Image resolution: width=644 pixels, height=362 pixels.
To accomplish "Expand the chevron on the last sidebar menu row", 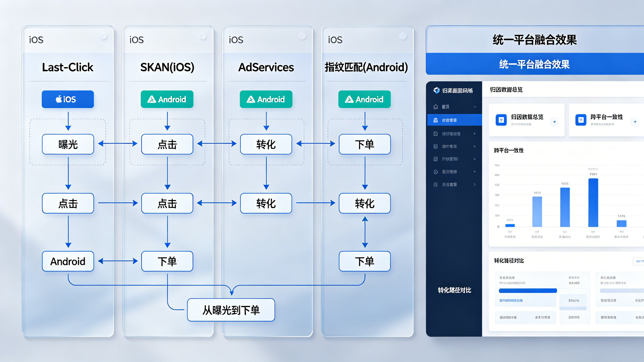I will [475, 184].
